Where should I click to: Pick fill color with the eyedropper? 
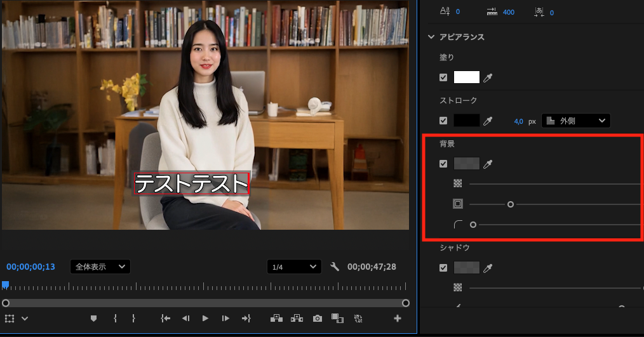click(x=488, y=77)
